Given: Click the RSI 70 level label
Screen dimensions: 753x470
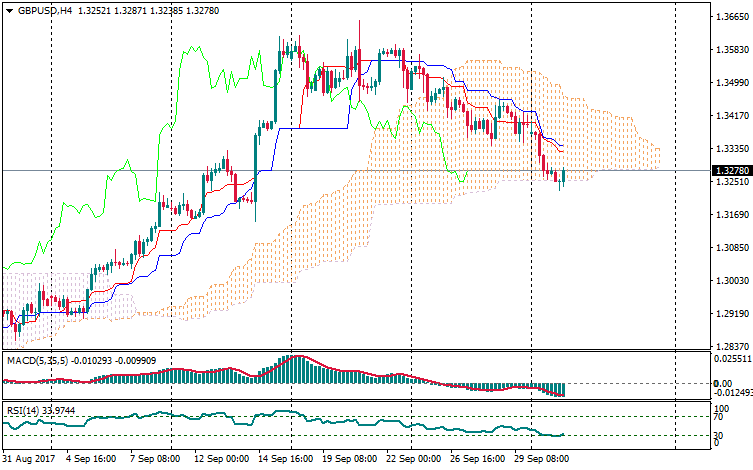Looking at the screenshot, I should [x=719, y=417].
